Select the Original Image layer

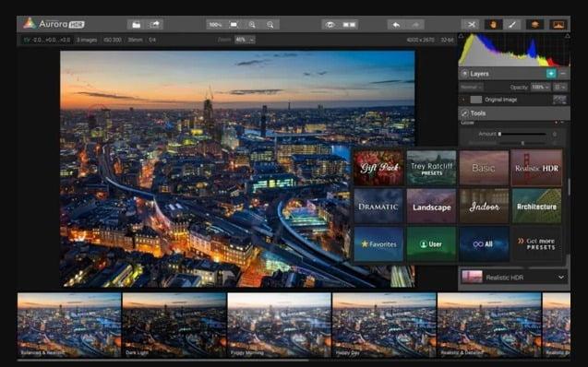(x=514, y=100)
